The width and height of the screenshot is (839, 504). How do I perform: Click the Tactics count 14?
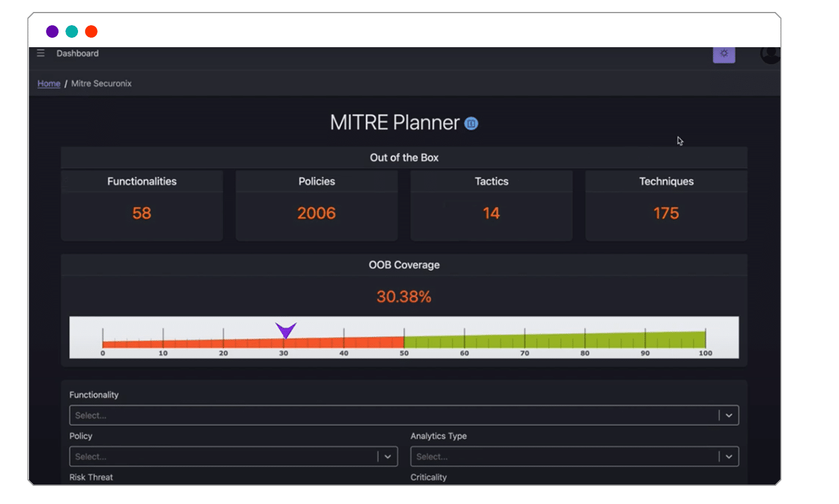click(x=492, y=213)
